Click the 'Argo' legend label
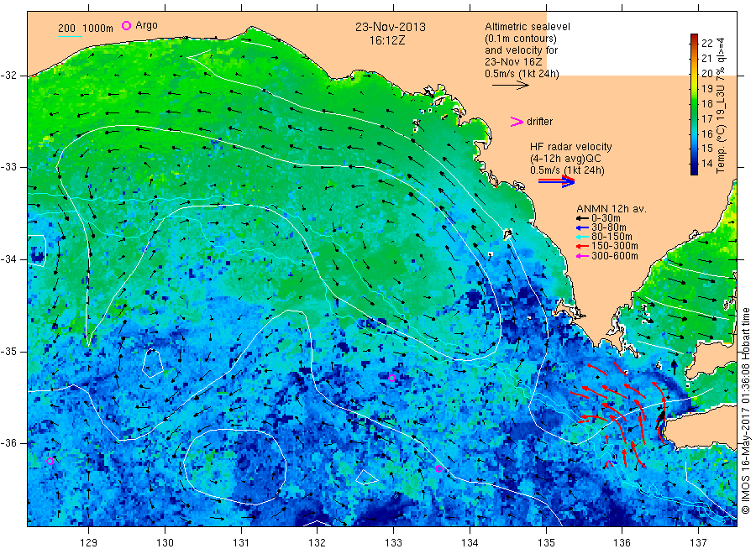 click(x=146, y=25)
